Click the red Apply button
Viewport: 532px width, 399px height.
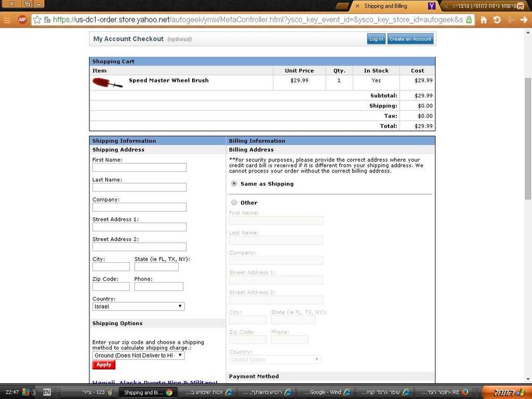pyautogui.click(x=104, y=364)
